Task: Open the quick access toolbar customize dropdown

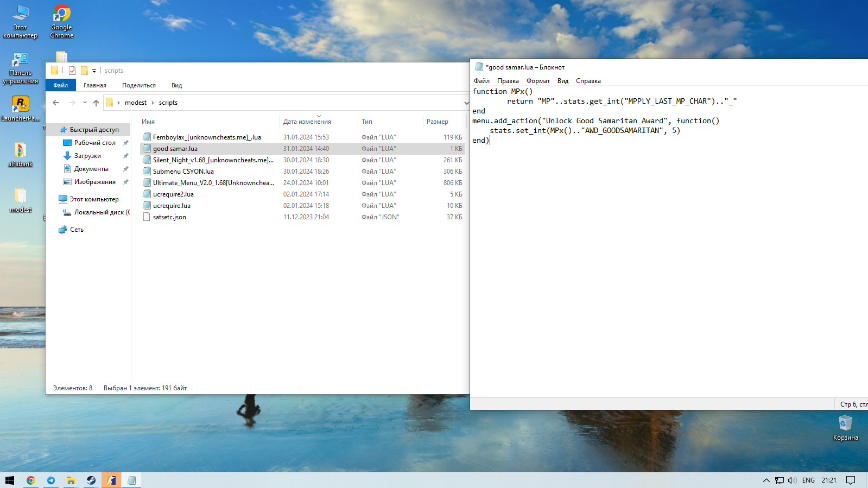Action: (94, 71)
